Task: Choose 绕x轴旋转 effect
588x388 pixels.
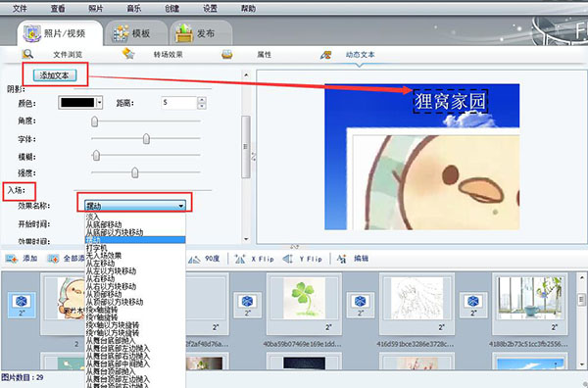Action: tap(135, 310)
